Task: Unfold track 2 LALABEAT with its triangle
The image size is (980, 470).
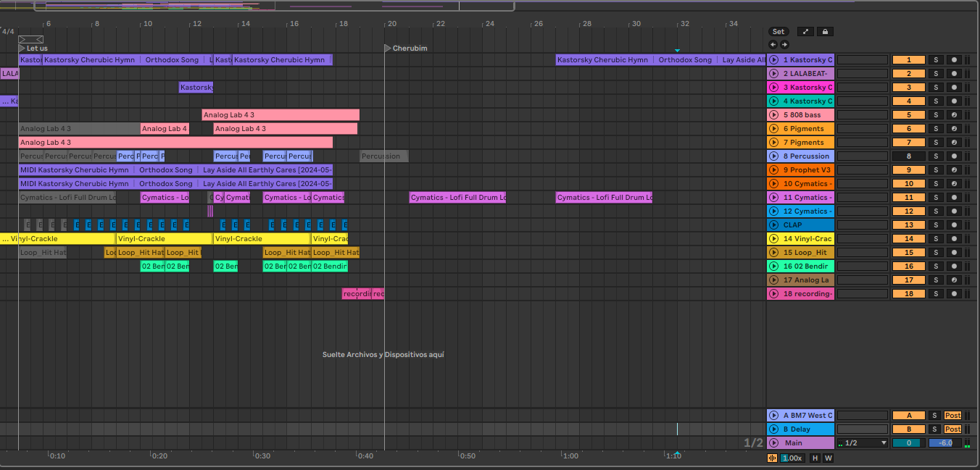Action: pyautogui.click(x=773, y=74)
